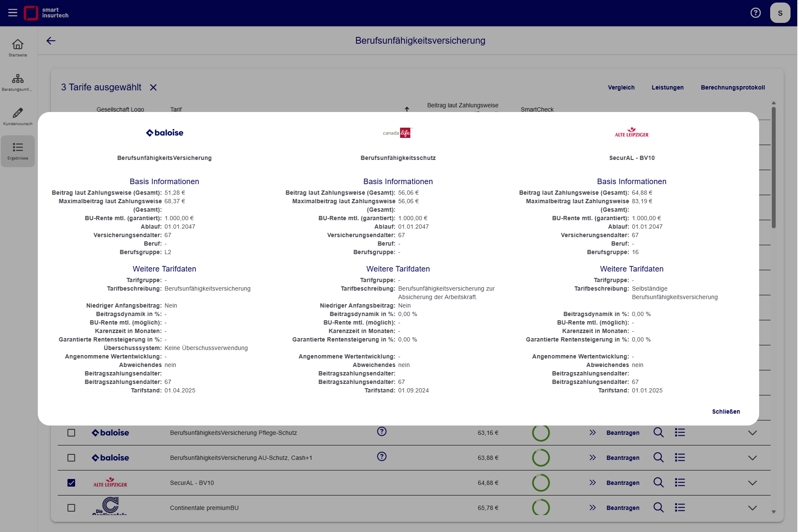Click double-chevron icon in Pflege-Schutz row
Screen dimensions: 799x532
pos(592,433)
